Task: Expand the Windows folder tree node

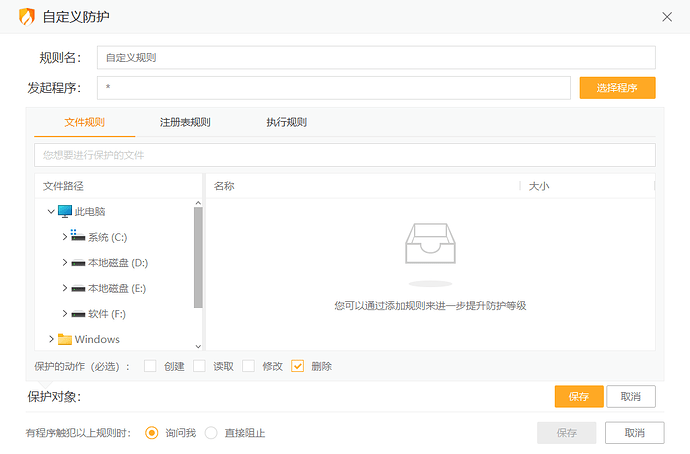Action: pyautogui.click(x=51, y=339)
